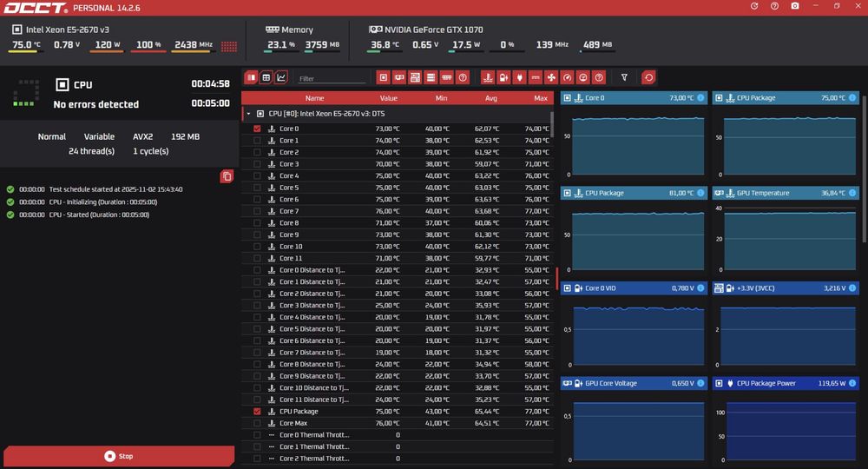Select the Core 10 row name
Screen dimensions: 868x469
tap(291, 247)
